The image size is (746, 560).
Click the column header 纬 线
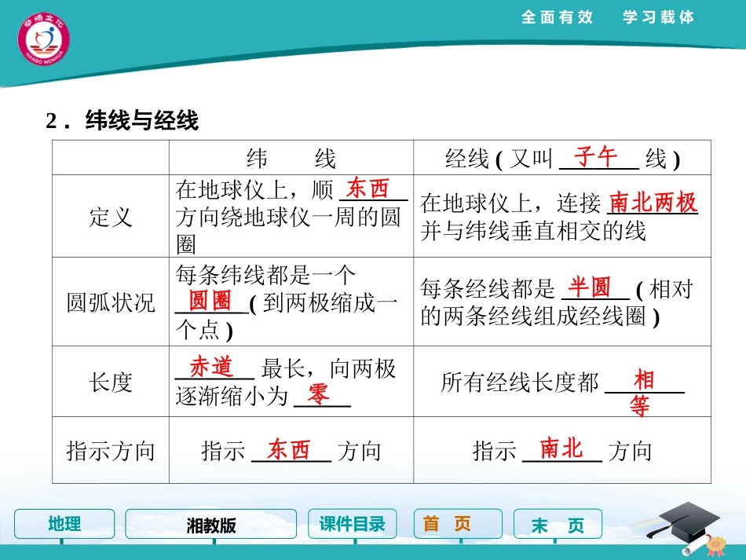[x=291, y=158]
